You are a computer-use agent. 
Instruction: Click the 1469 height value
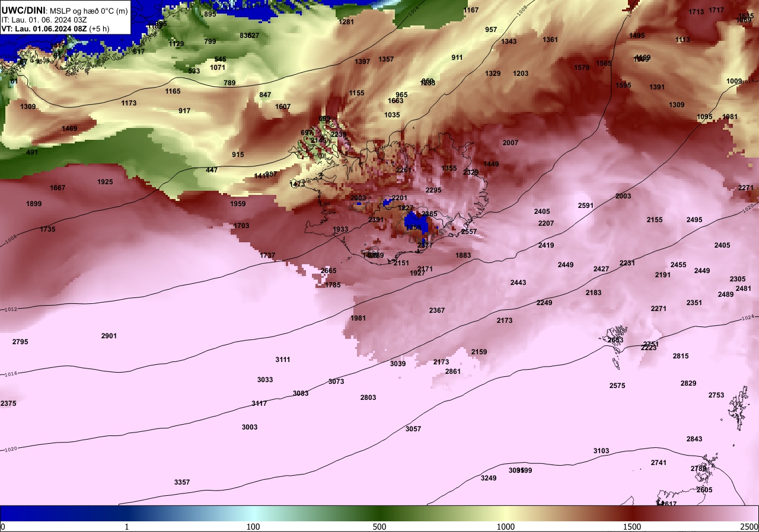(x=69, y=129)
